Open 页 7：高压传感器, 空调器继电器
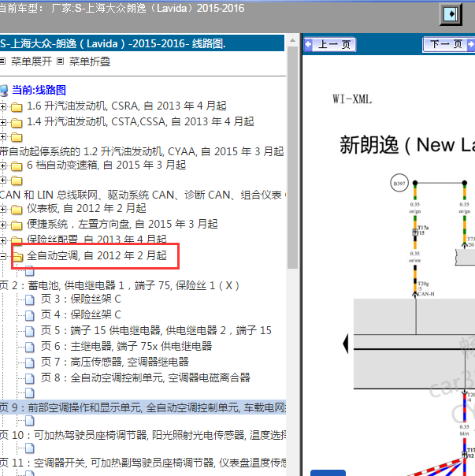475x476 pixels. pyautogui.click(x=115, y=362)
